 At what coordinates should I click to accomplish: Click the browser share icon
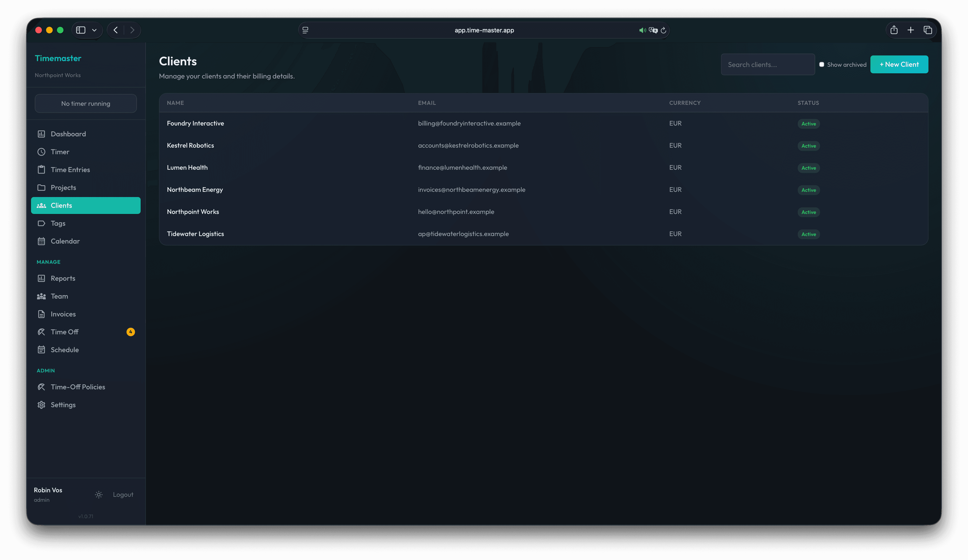pyautogui.click(x=894, y=30)
